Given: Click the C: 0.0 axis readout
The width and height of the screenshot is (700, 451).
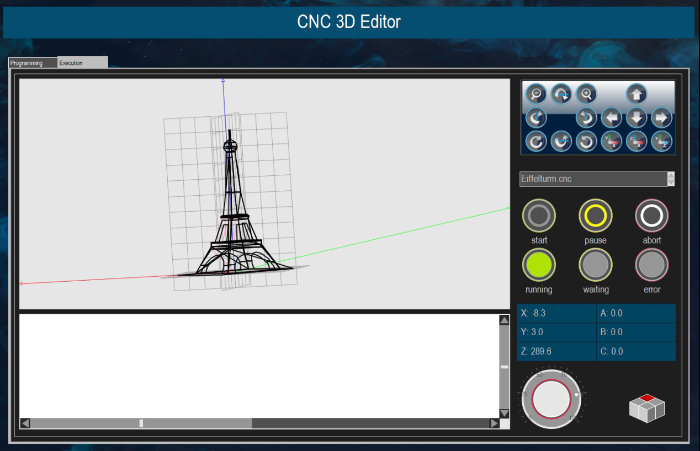Looking at the screenshot, I should pyautogui.click(x=636, y=351).
